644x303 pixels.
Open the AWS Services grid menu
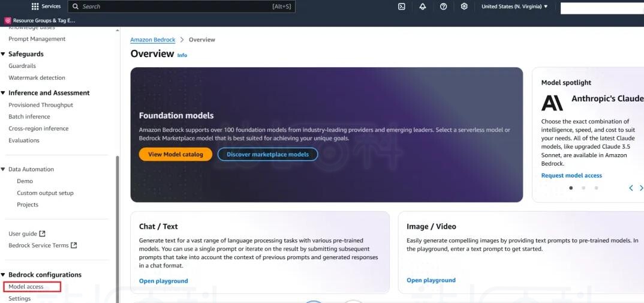point(35,7)
